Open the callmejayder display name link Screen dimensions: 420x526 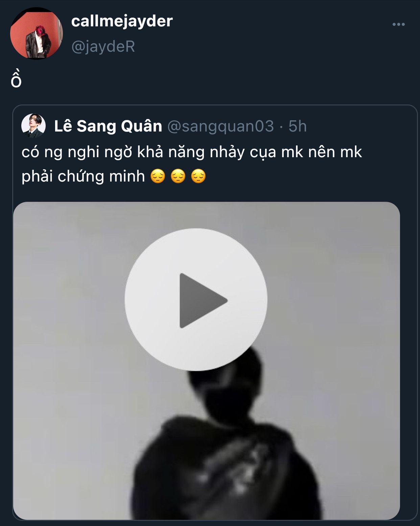122,21
